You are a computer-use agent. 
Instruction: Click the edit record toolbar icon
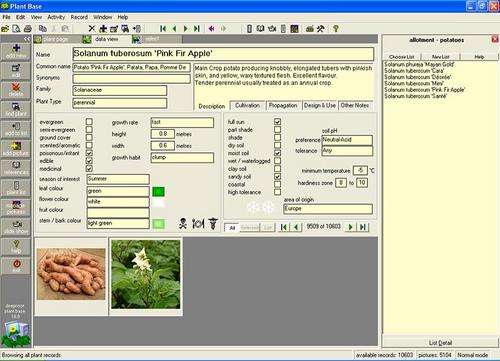114,29
